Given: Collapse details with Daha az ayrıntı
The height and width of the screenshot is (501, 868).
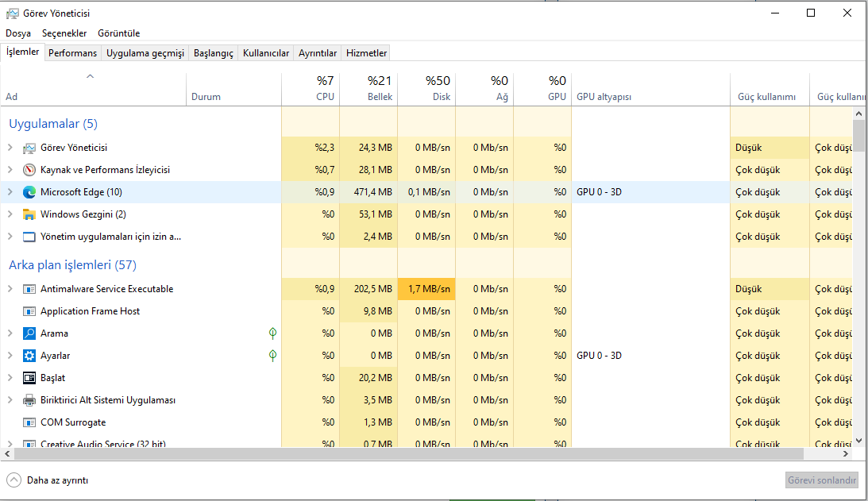Looking at the screenshot, I should tap(48, 480).
